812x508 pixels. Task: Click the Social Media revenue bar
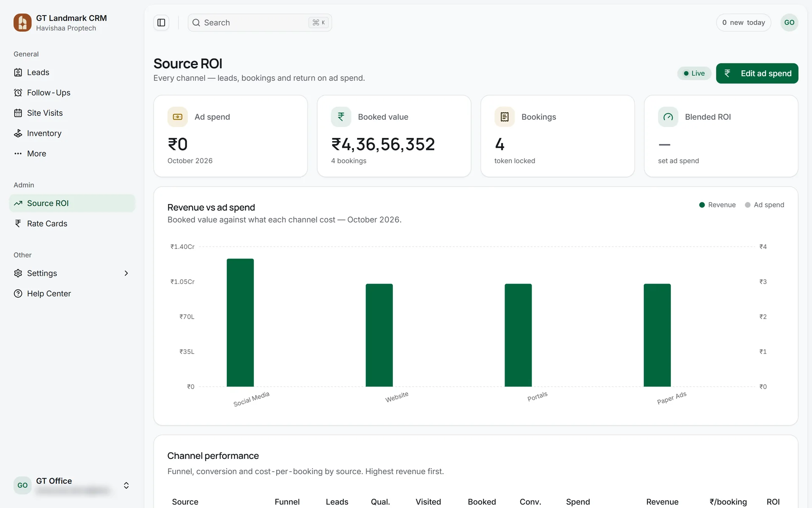coord(240,323)
